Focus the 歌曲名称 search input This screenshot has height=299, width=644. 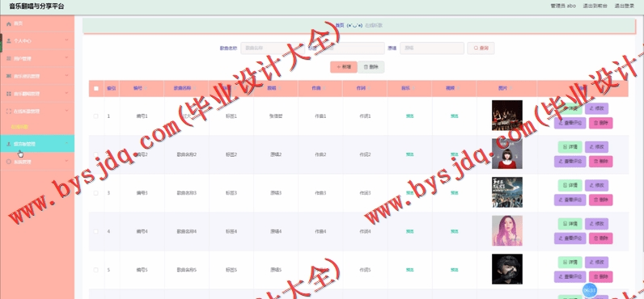point(273,48)
